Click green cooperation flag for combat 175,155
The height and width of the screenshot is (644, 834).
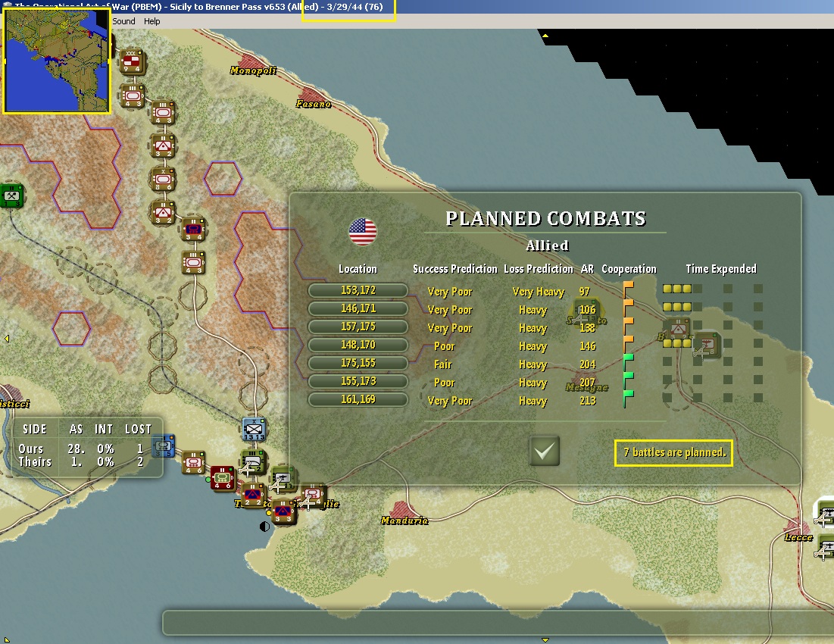pyautogui.click(x=628, y=363)
